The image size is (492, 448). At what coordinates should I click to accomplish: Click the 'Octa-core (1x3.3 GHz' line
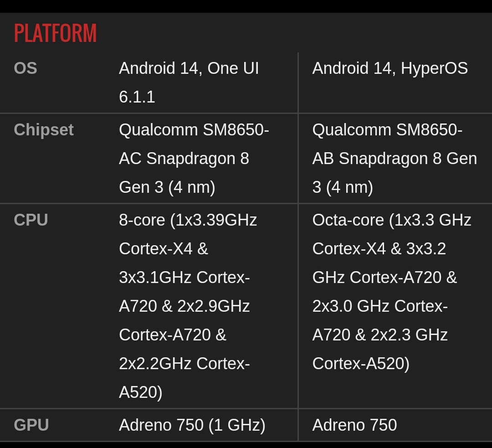pyautogui.click(x=391, y=220)
